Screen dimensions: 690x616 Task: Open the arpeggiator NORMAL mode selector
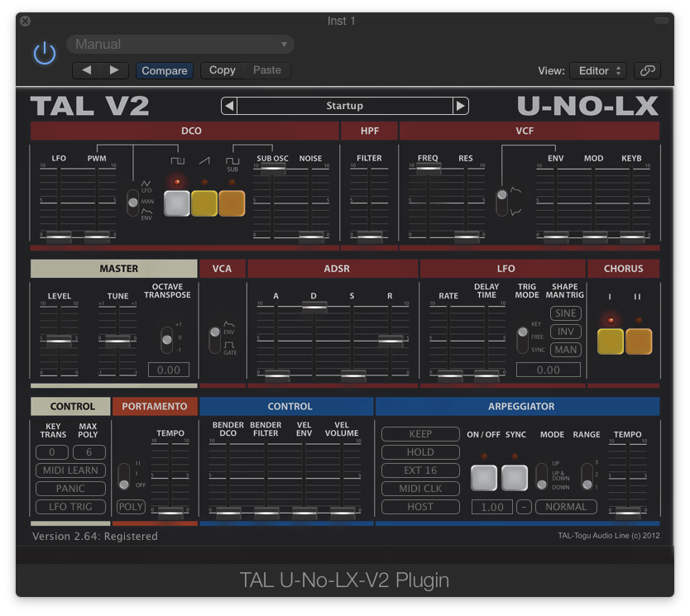point(566,507)
